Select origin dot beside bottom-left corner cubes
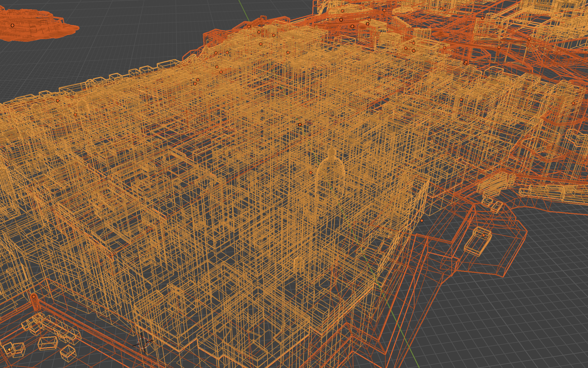The image size is (588, 368). coord(9,349)
